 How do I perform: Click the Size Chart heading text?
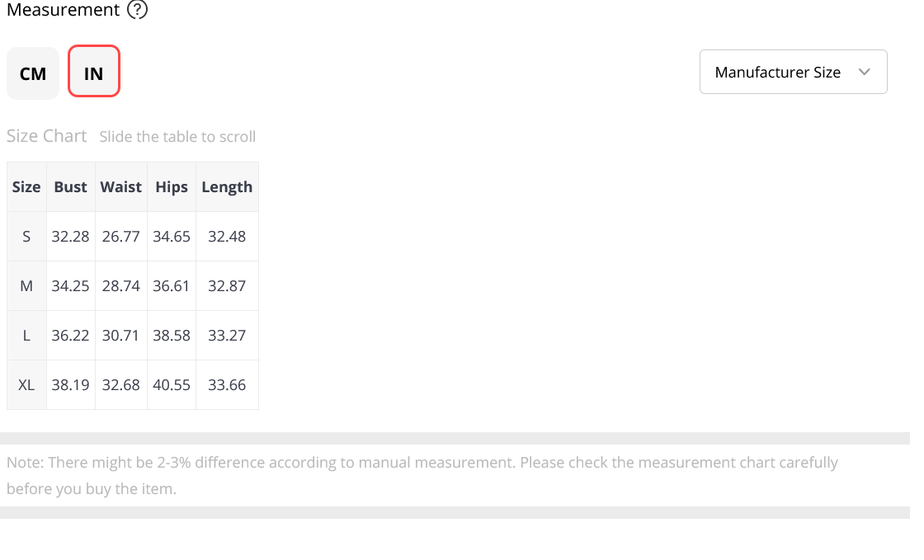coord(46,136)
